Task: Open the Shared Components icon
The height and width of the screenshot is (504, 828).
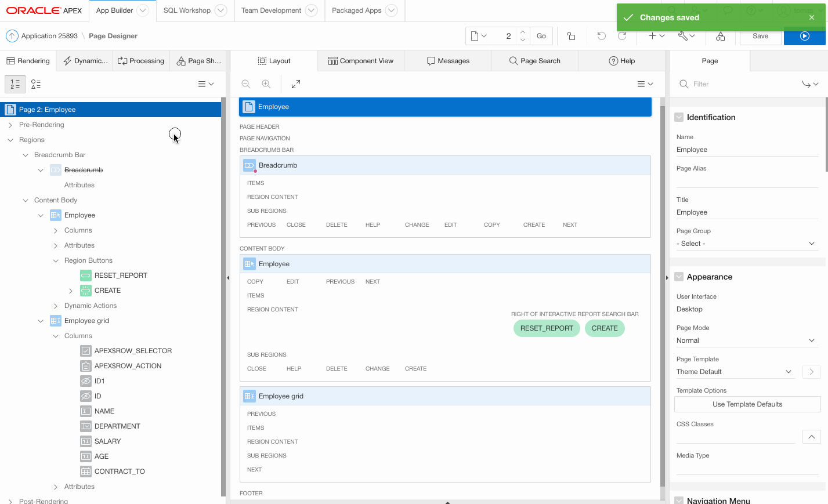Action: (x=720, y=36)
